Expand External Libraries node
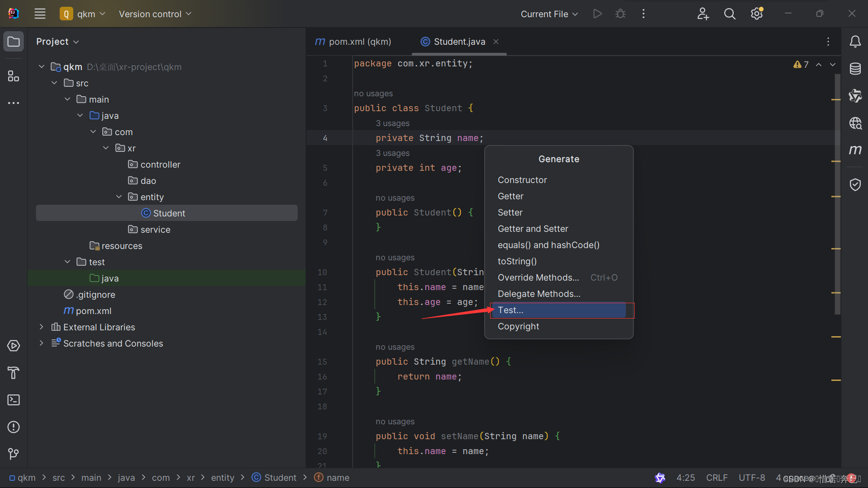 point(42,327)
